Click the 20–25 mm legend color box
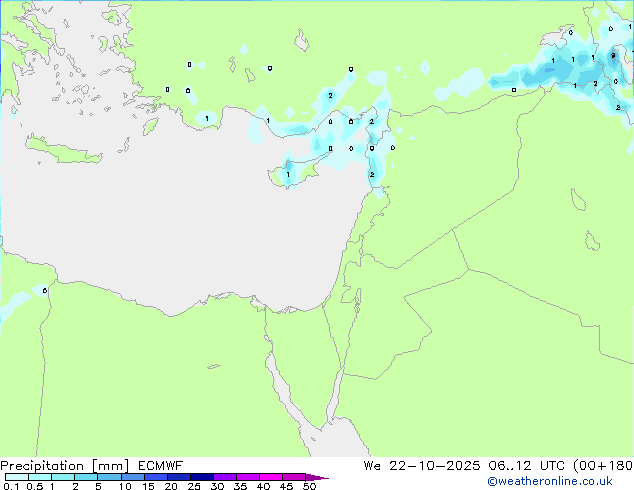The image size is (634, 490). (179, 477)
